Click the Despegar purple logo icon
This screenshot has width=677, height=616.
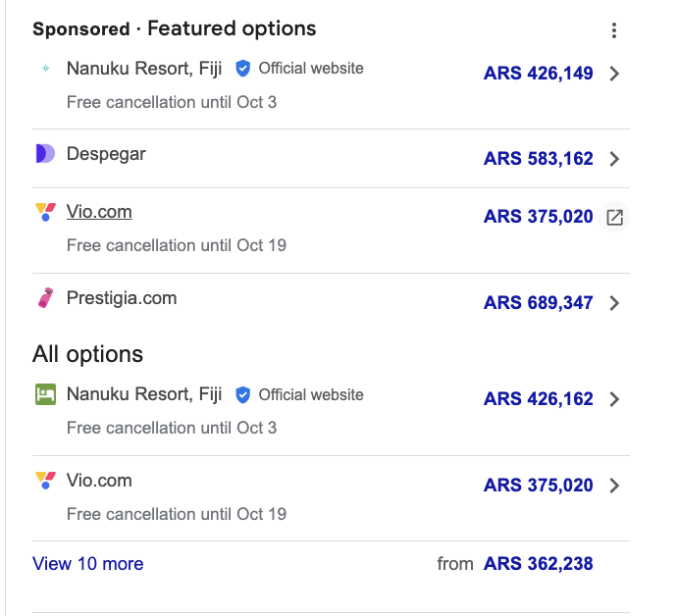coord(45,154)
